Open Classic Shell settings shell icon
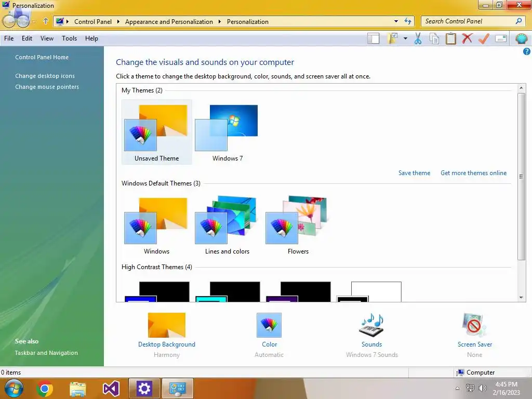 pyautogui.click(x=521, y=38)
